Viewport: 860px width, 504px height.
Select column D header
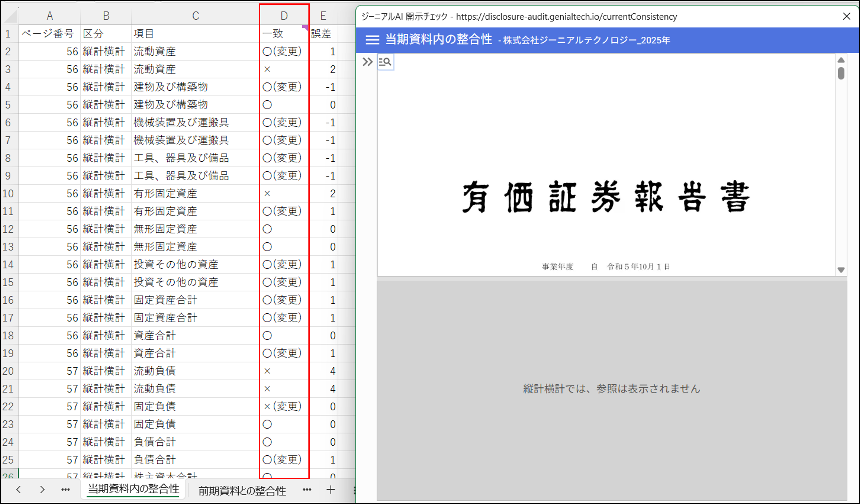(284, 16)
